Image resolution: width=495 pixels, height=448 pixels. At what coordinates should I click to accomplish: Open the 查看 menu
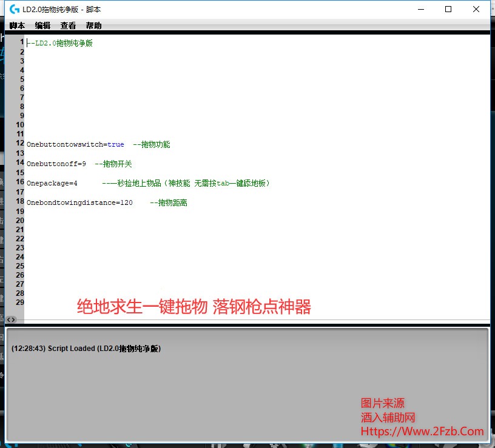tap(68, 25)
